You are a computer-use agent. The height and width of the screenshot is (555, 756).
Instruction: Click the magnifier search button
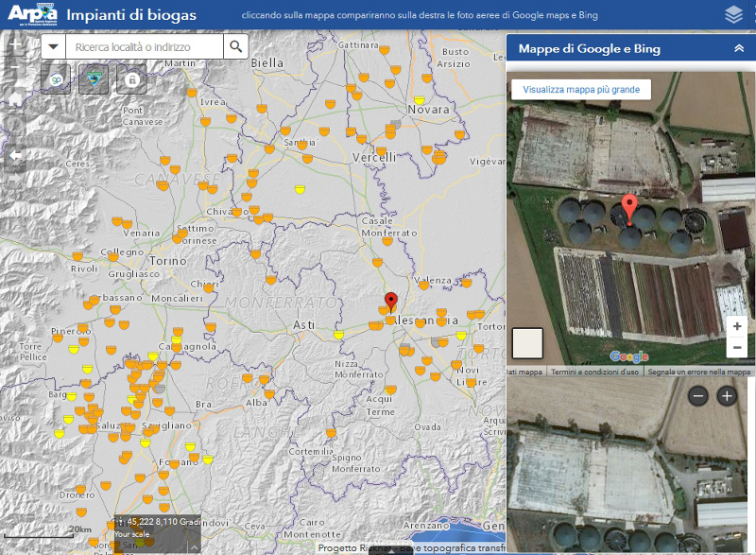tap(235, 46)
